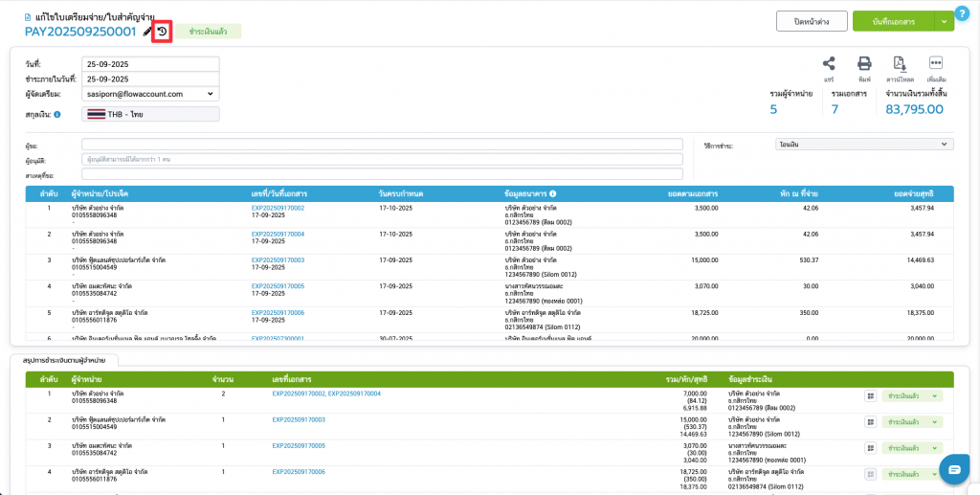Click the print (พิมพ์) icon
980x495 pixels.
pos(864,64)
